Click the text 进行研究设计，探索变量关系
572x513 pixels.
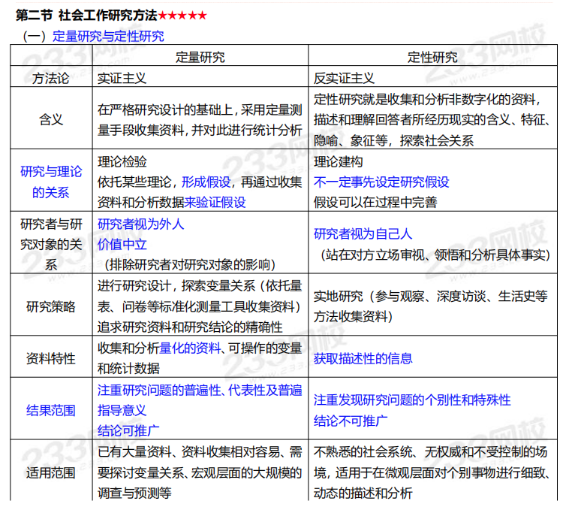[176, 286]
